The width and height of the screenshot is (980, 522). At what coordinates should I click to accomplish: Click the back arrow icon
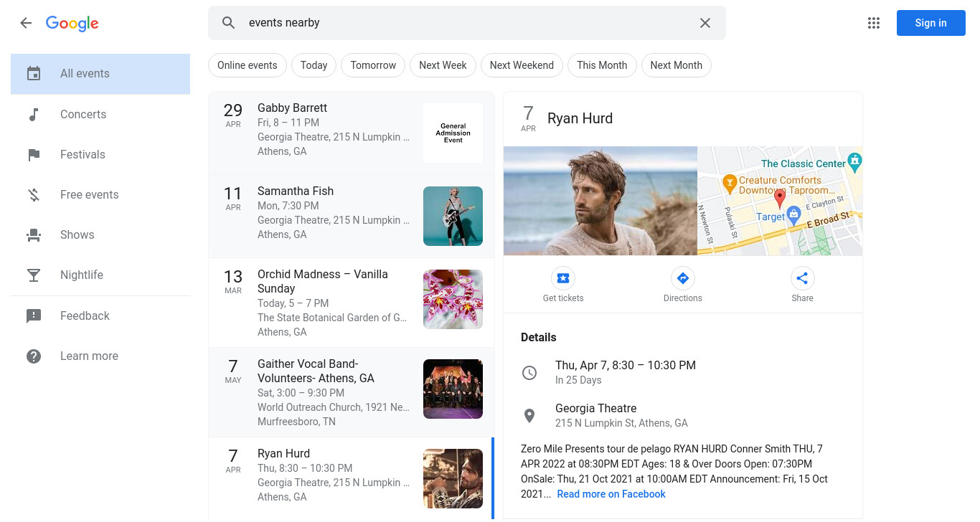point(26,23)
